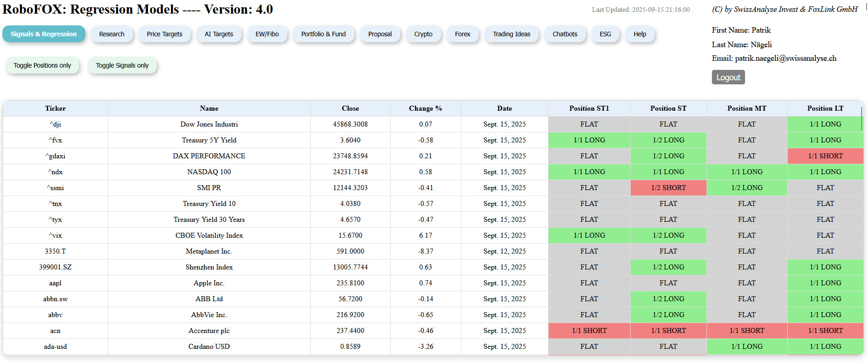Click the Ticker column header
868x362 pixels.
(55, 108)
